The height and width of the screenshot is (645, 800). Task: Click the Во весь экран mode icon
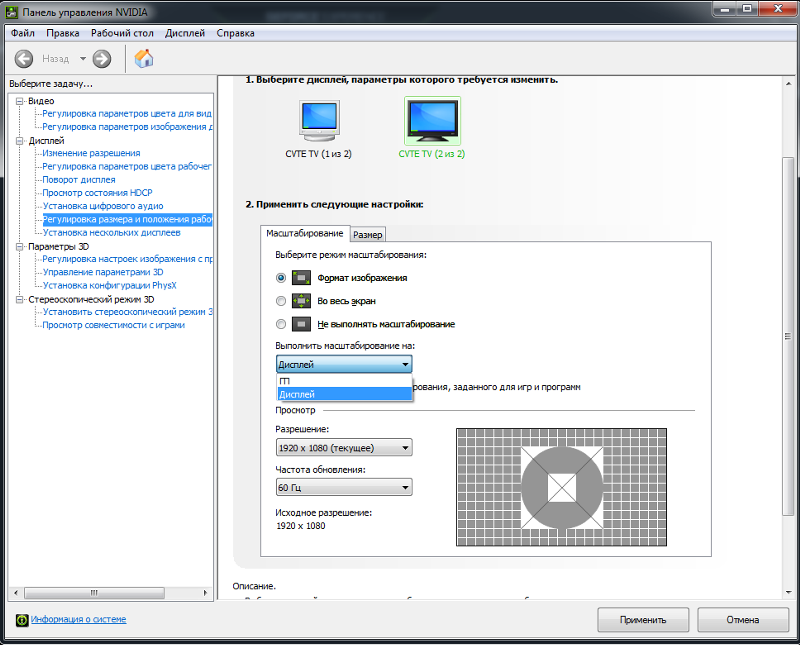point(301,301)
